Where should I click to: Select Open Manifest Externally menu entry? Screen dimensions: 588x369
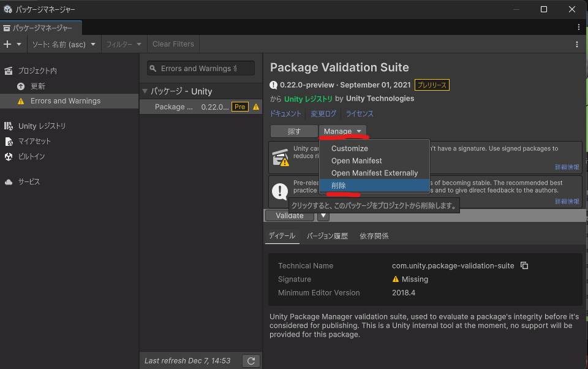click(x=374, y=173)
